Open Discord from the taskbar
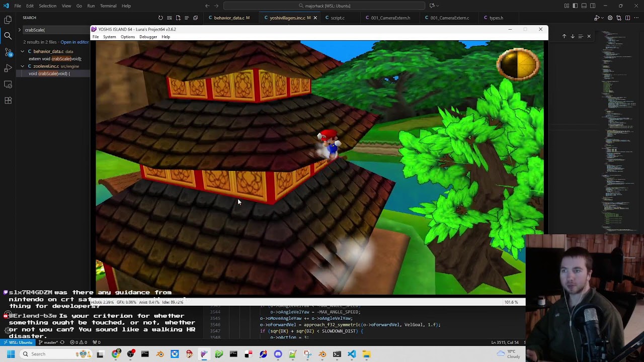The height and width of the screenshot is (362, 644). tap(278, 354)
